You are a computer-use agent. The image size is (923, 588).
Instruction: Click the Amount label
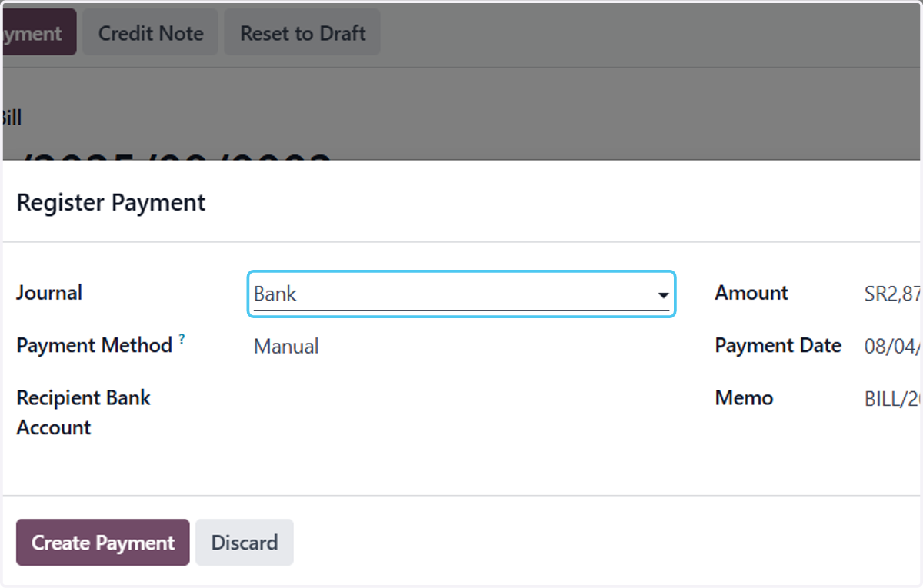[x=751, y=293]
